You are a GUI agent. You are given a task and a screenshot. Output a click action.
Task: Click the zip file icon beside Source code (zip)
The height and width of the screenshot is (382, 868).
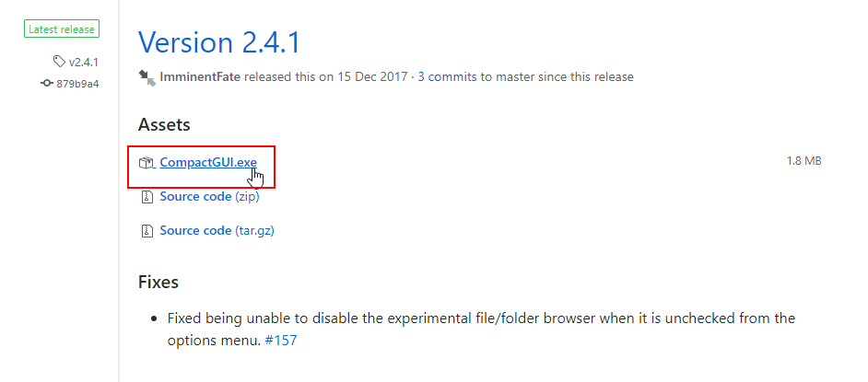click(146, 196)
